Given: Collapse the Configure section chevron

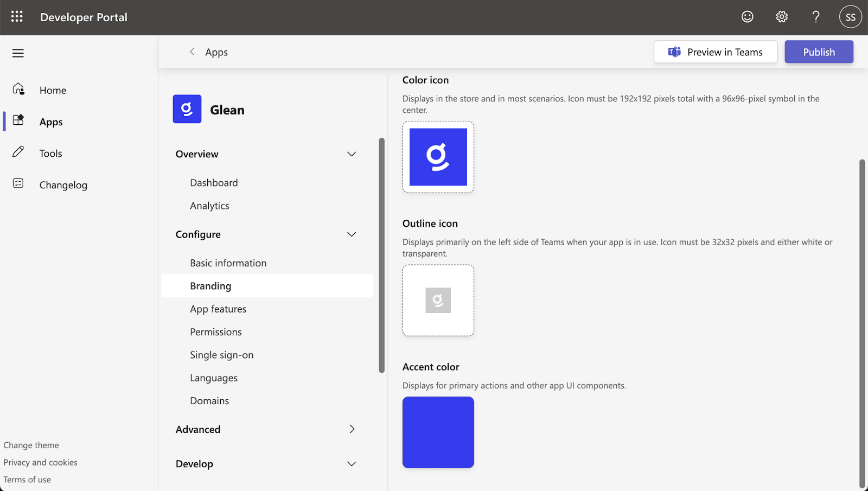Looking at the screenshot, I should click(352, 234).
